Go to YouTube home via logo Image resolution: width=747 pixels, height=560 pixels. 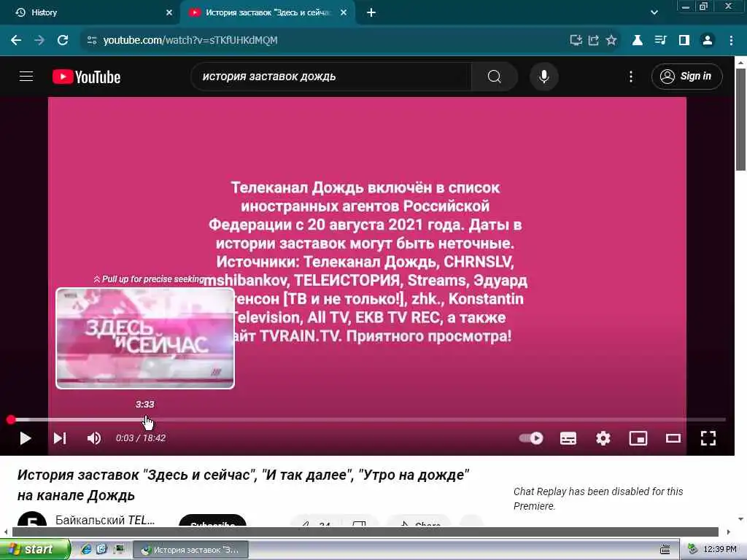point(86,77)
